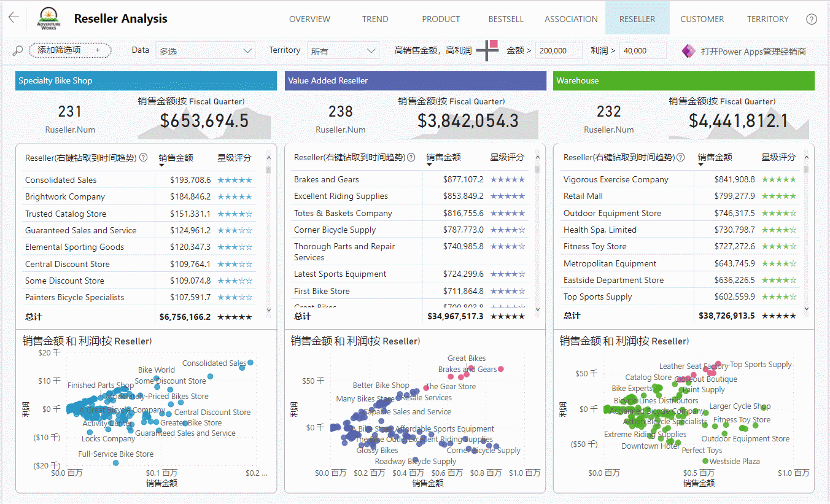The height and width of the screenshot is (504, 830).
Task: Select the Latest Sports Equipment row
Action: [x=409, y=274]
